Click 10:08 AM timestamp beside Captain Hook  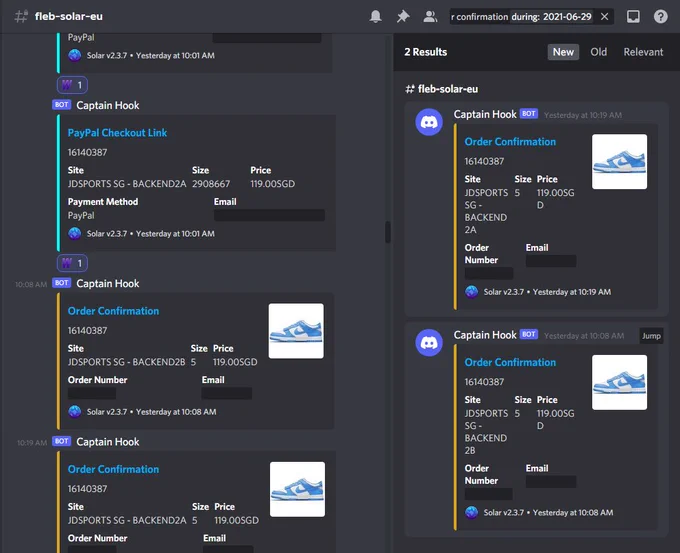point(31,285)
